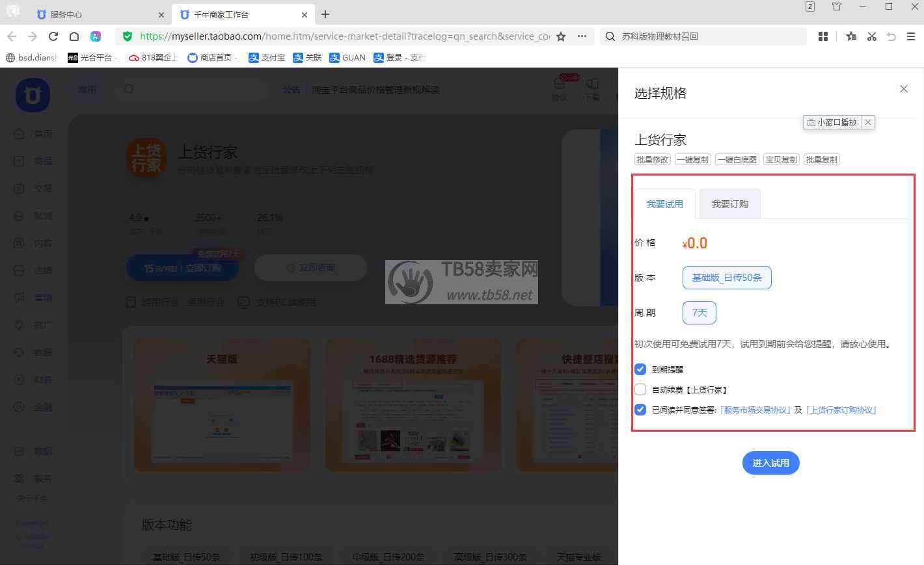The height and width of the screenshot is (565, 924).
Task: Reload the page with the refresh icon
Action: (x=53, y=36)
